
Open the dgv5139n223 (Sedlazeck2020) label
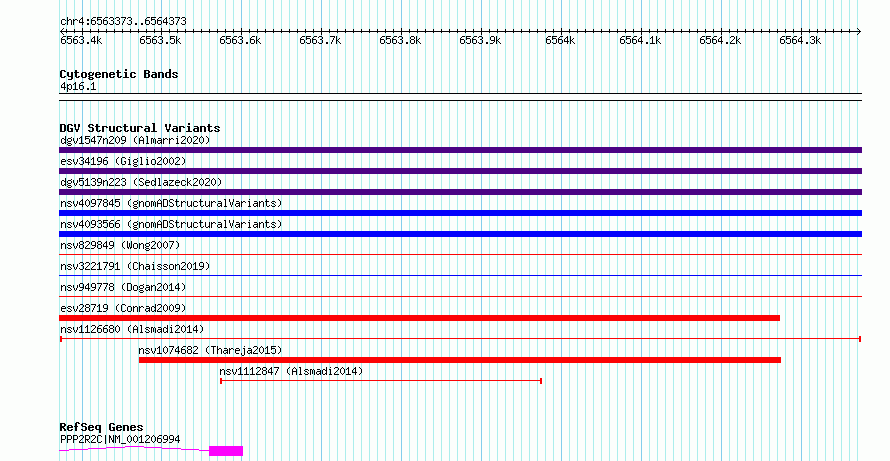141,182
